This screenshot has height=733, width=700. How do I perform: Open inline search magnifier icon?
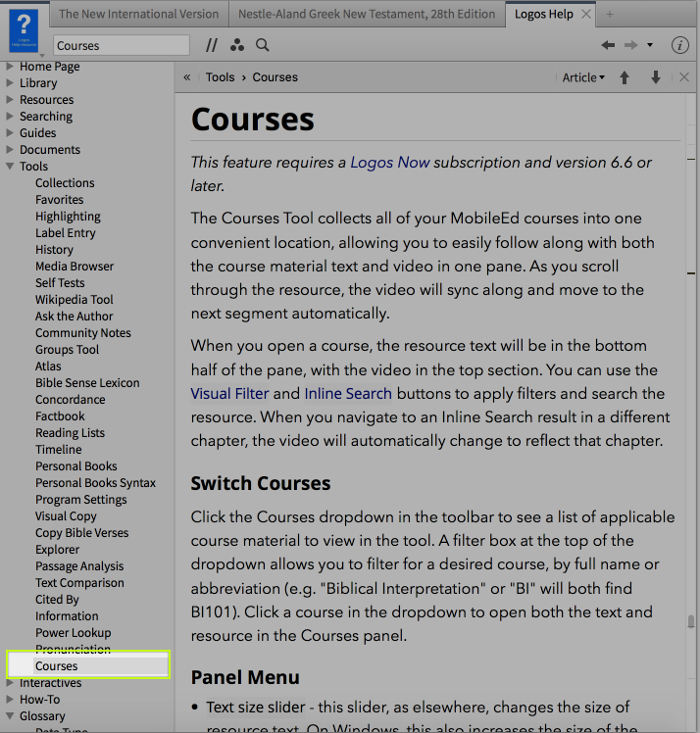(x=263, y=45)
